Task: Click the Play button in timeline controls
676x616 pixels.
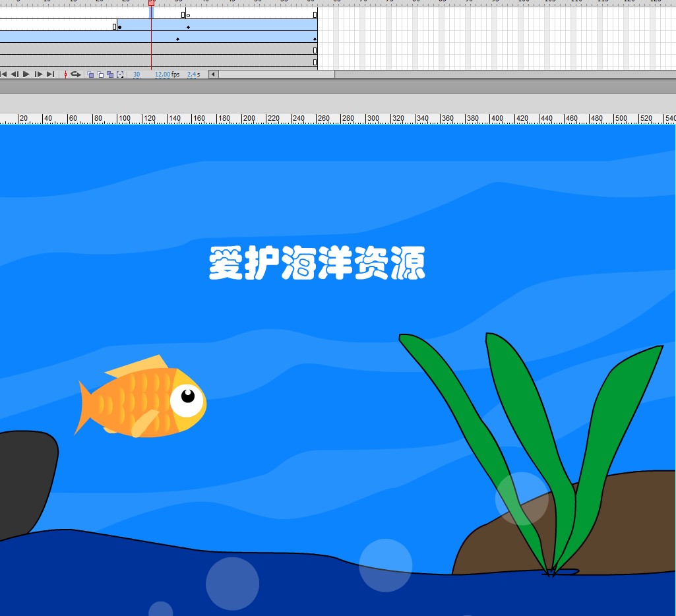Action: click(25, 75)
